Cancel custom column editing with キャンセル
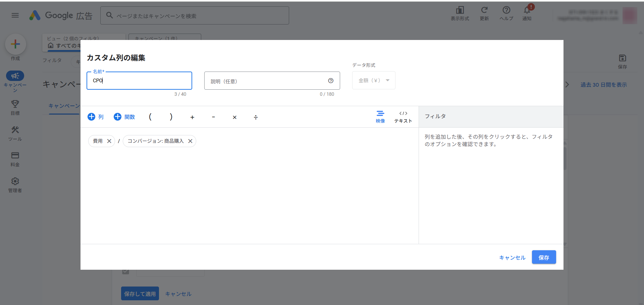 [512, 257]
